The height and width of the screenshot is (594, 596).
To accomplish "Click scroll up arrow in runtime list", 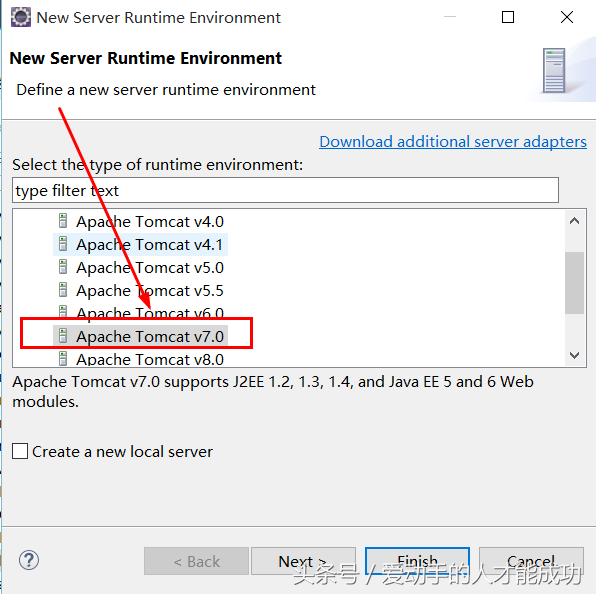I will 574,221.
